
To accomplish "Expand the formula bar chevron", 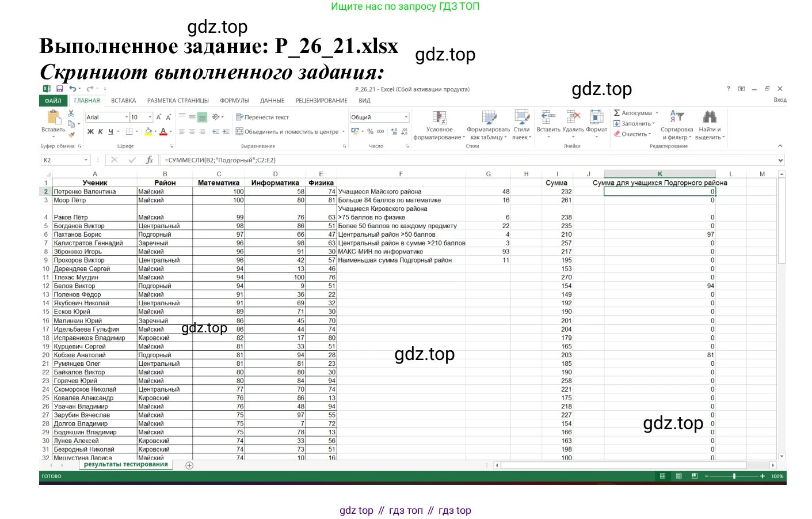I will (x=781, y=160).
